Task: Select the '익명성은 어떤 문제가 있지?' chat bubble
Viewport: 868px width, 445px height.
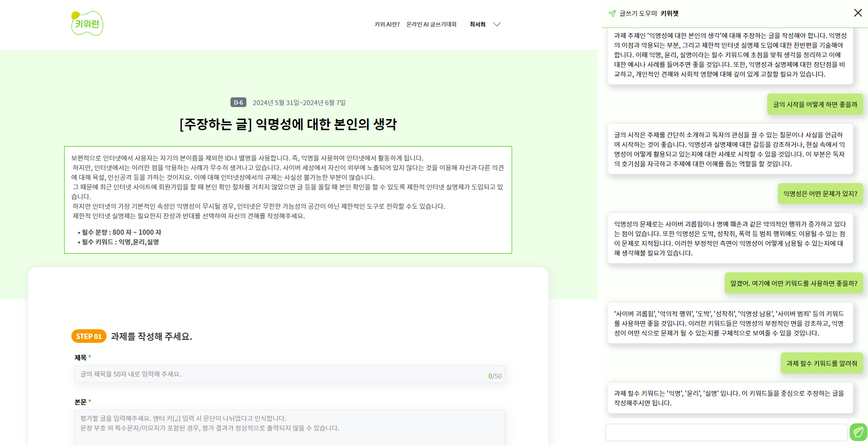Action: pos(820,193)
